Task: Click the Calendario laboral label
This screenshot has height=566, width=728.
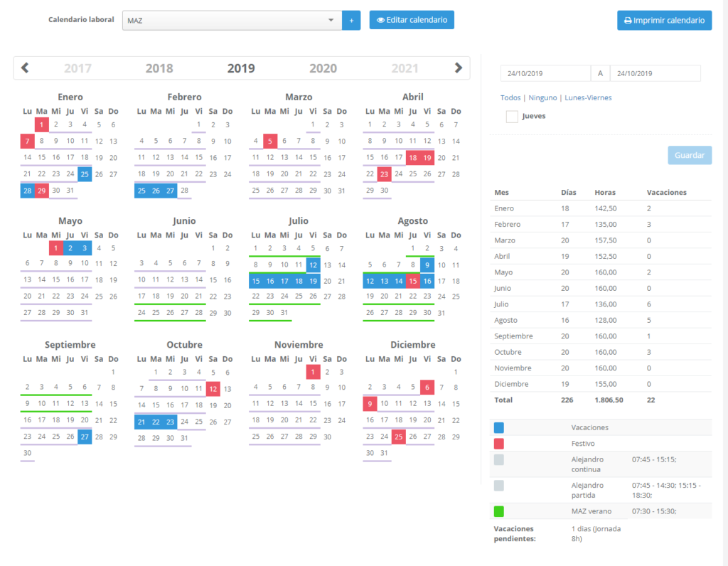Action: pyautogui.click(x=81, y=19)
